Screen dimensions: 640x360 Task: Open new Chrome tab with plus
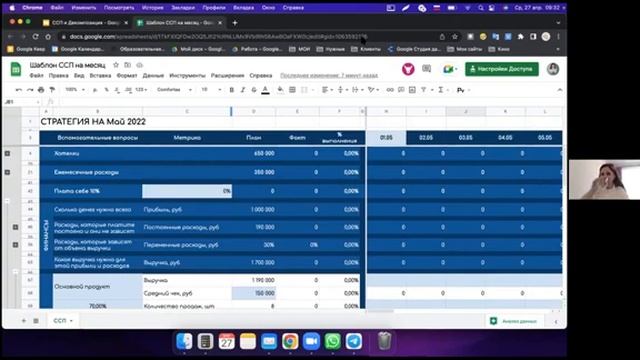[235, 23]
